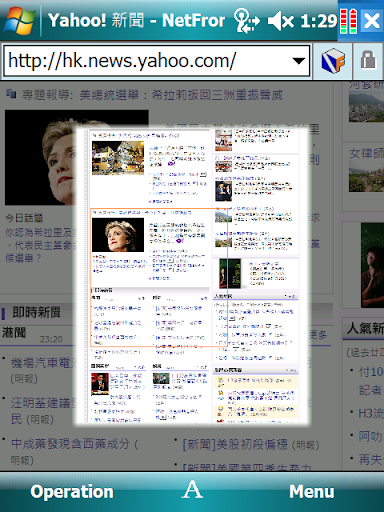Tap the A input mode indicator
The height and width of the screenshot is (512, 384).
click(192, 490)
